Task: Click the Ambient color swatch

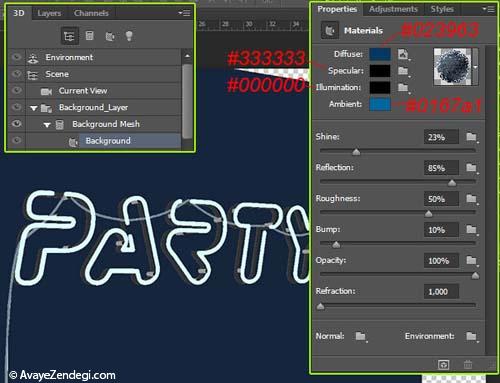Action: point(380,104)
